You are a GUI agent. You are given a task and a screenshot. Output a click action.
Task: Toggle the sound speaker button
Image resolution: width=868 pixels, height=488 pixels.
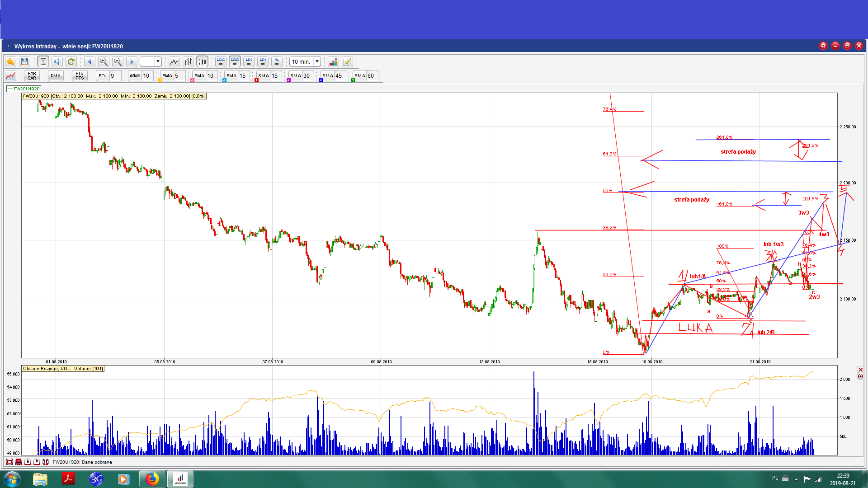tap(57, 61)
